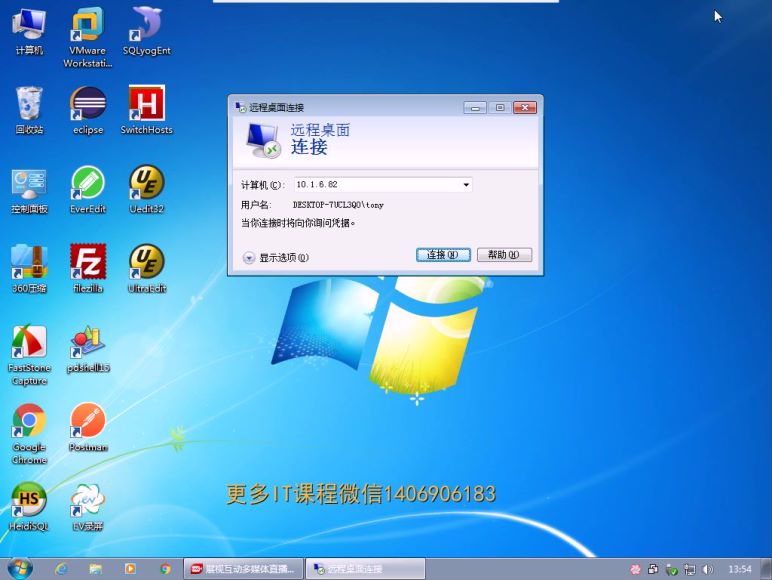
Task: Select the SQLyogEnt desktop shortcut
Action: point(147,32)
